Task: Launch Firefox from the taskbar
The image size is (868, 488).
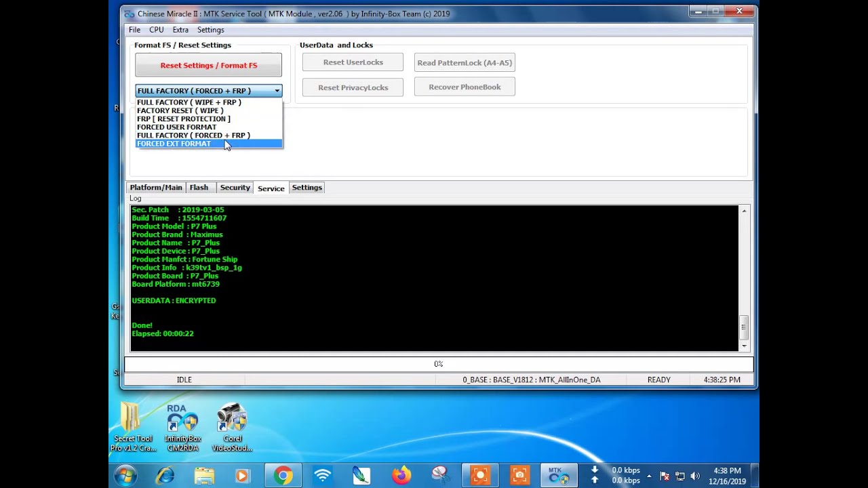Action: tap(401, 476)
